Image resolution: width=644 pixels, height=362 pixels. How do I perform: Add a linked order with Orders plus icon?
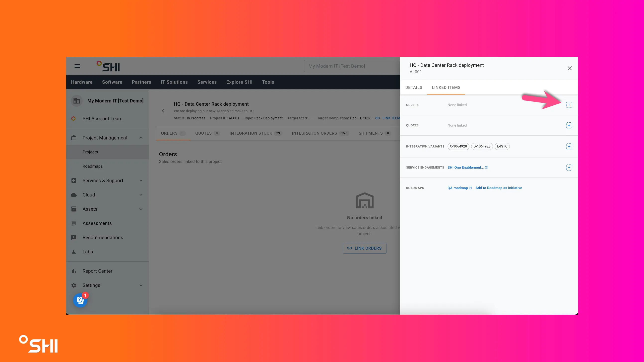pos(569,105)
